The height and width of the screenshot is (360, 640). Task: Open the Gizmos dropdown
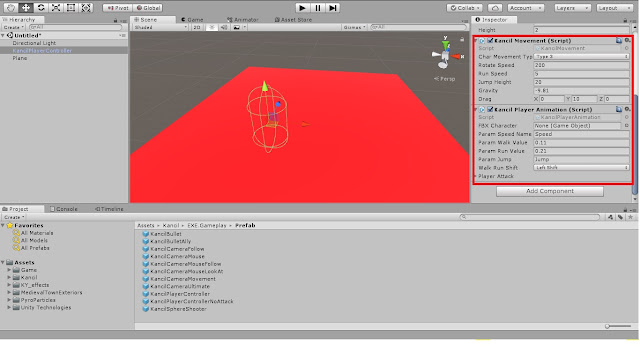pyautogui.click(x=354, y=27)
